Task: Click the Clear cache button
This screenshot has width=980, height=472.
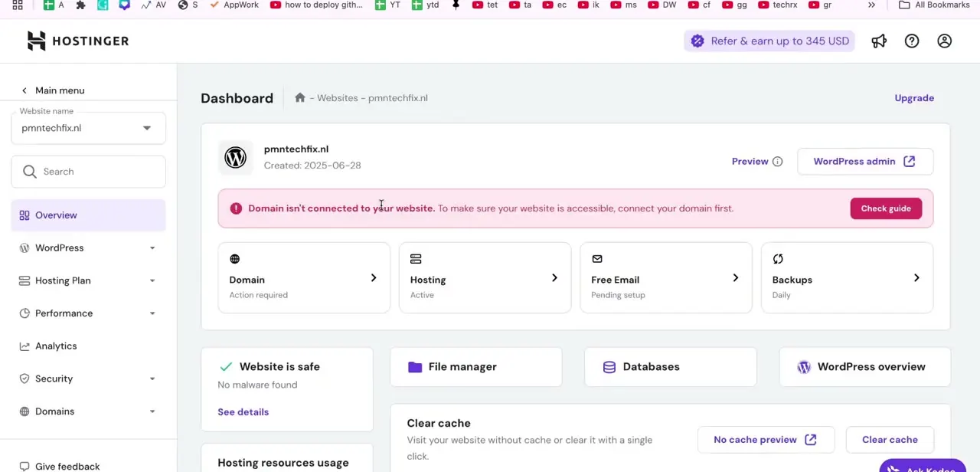Action: pos(890,440)
